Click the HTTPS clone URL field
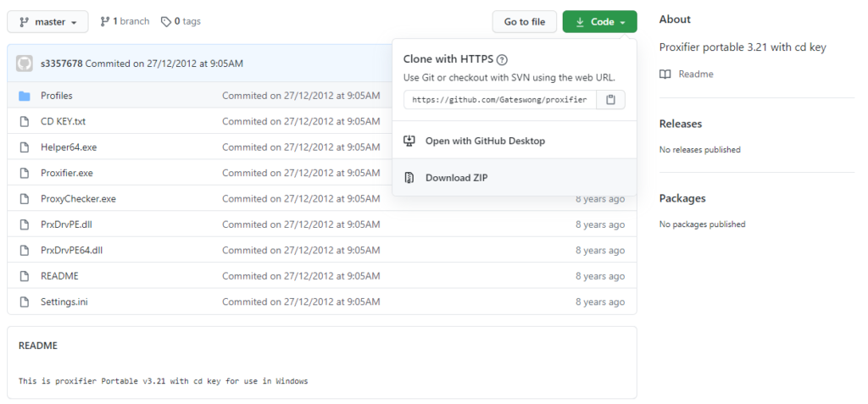 (499, 100)
